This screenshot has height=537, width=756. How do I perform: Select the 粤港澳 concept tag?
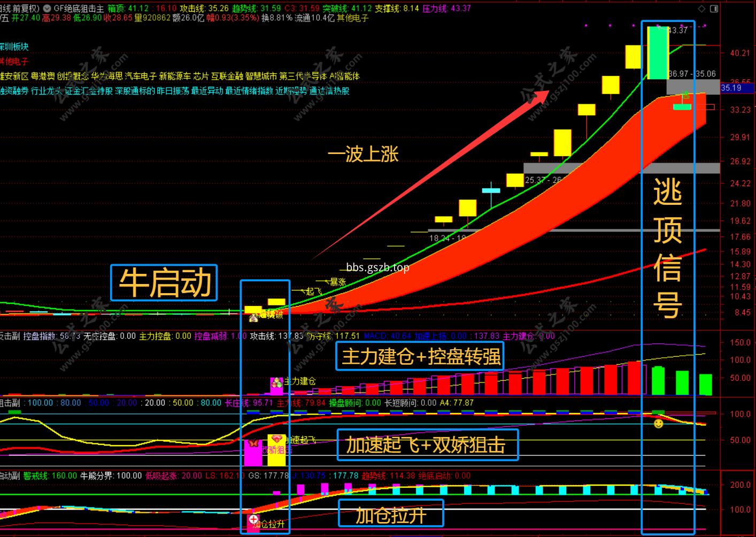pyautogui.click(x=43, y=76)
